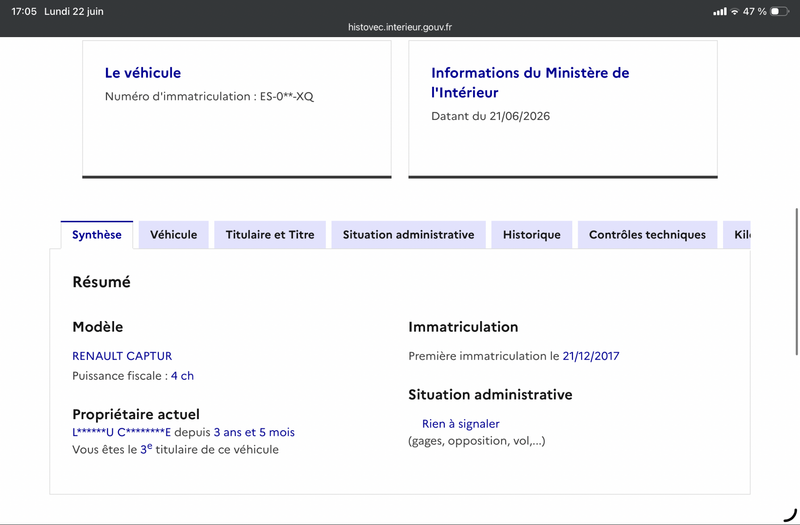The image size is (800, 525).
Task: Click the page's vertical scrollbar
Action: tap(796, 282)
